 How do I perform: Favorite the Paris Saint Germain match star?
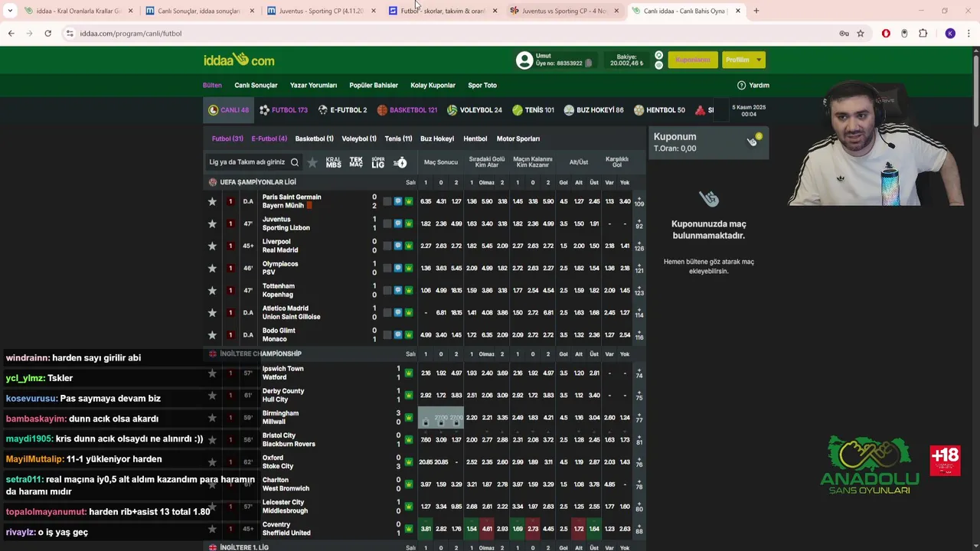point(212,201)
